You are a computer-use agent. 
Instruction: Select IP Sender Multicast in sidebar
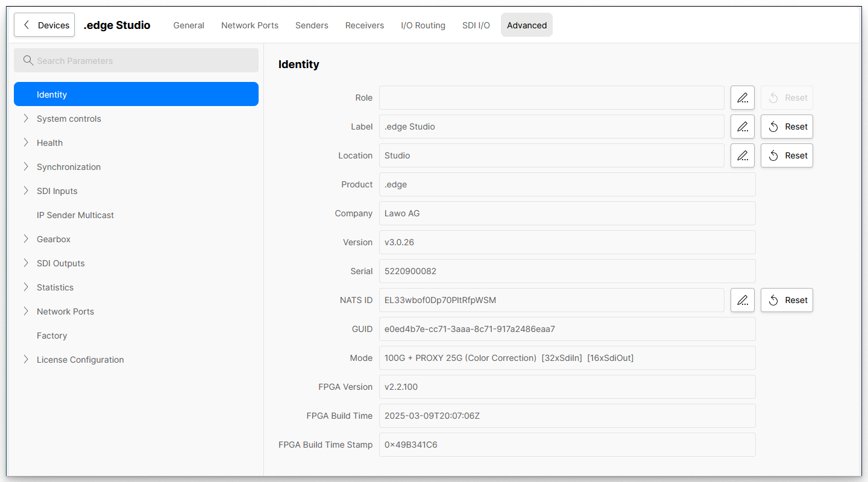(75, 215)
